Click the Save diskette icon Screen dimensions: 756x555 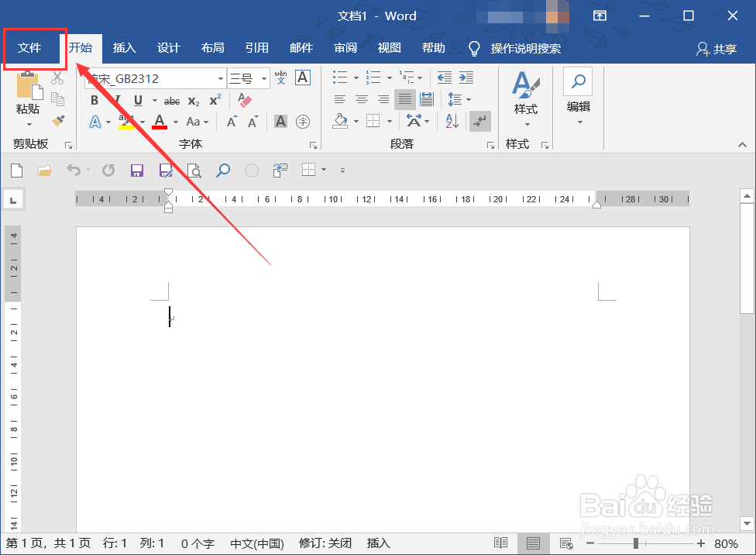point(137,170)
